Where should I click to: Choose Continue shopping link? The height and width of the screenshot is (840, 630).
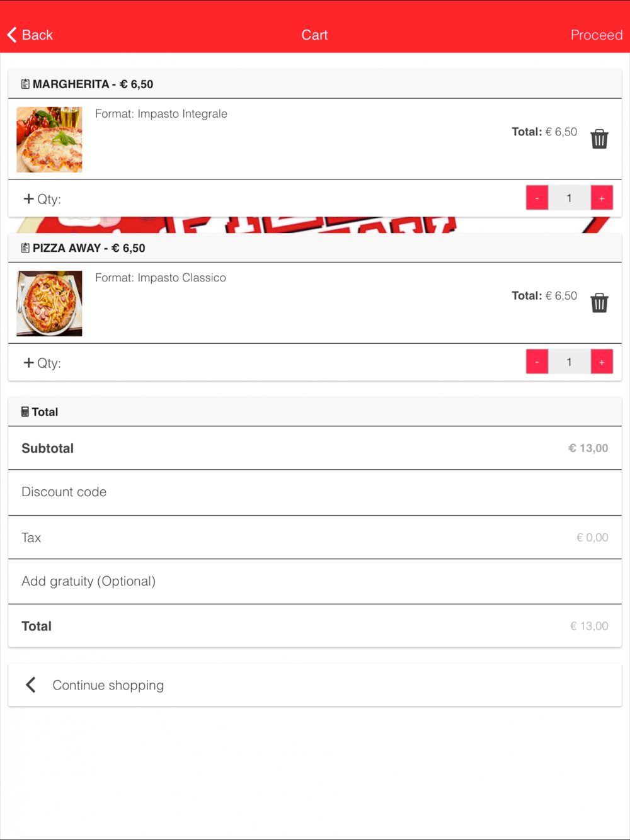pyautogui.click(x=108, y=685)
